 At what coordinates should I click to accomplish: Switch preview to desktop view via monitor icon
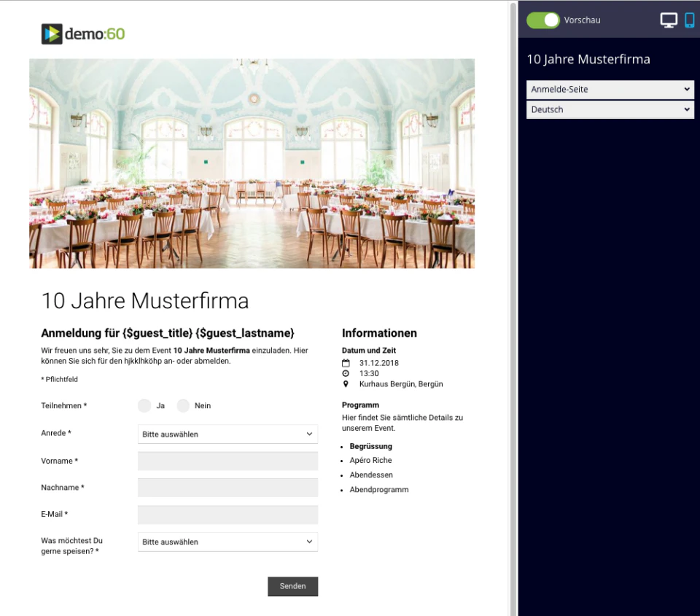(667, 19)
